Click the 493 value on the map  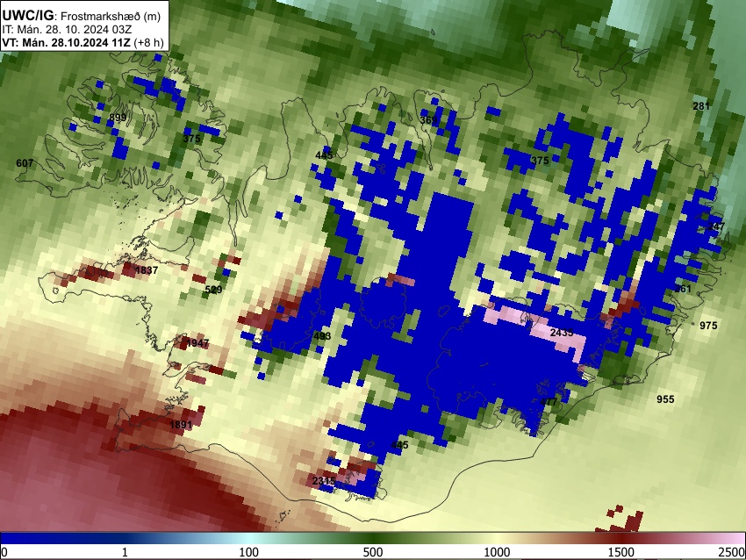coord(322,336)
